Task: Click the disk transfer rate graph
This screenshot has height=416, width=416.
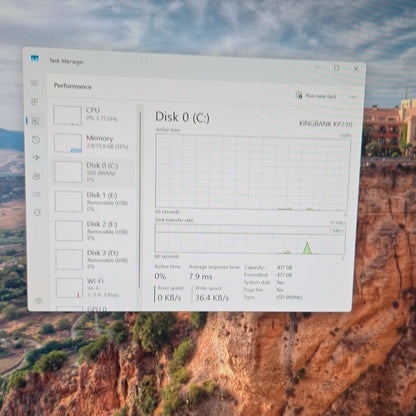Action: click(250, 239)
